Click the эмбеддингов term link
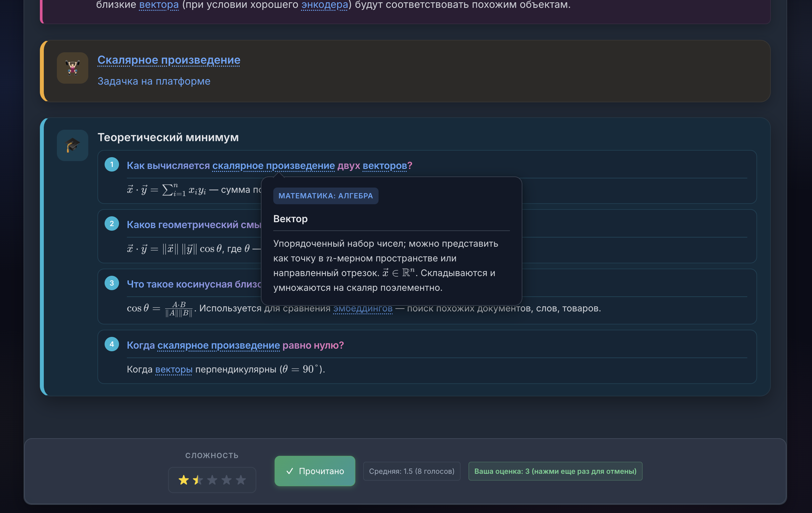This screenshot has height=513, width=812. [363, 308]
